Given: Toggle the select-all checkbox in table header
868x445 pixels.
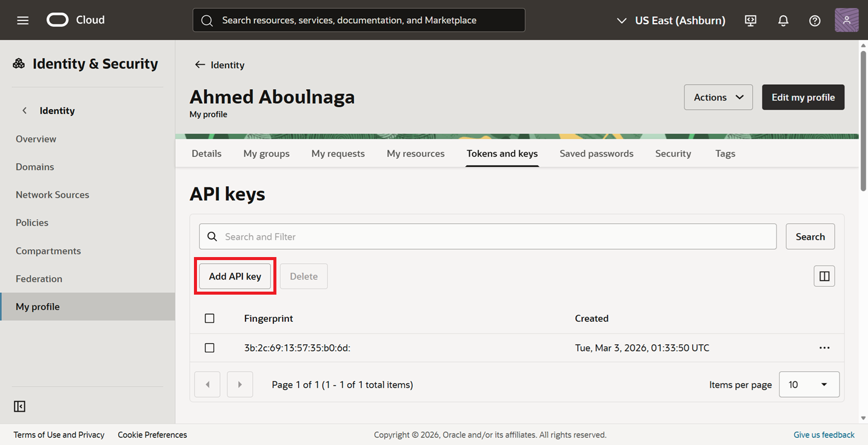Looking at the screenshot, I should point(210,318).
